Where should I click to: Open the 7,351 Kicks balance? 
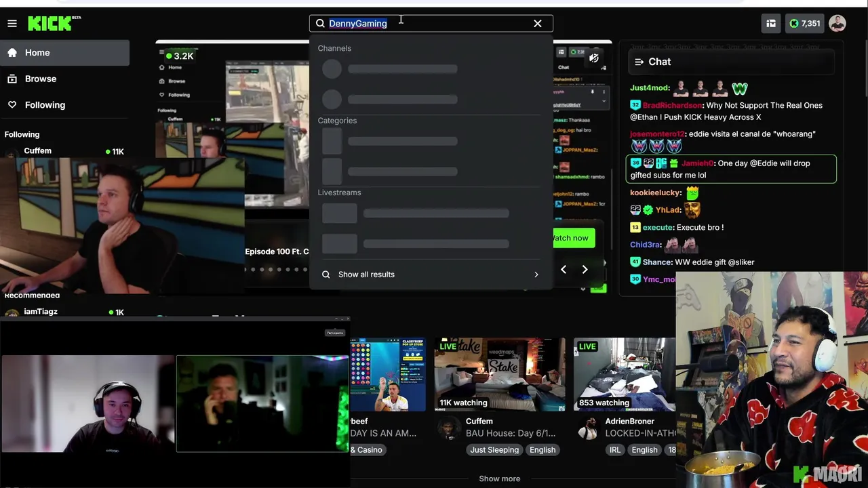pyautogui.click(x=805, y=24)
